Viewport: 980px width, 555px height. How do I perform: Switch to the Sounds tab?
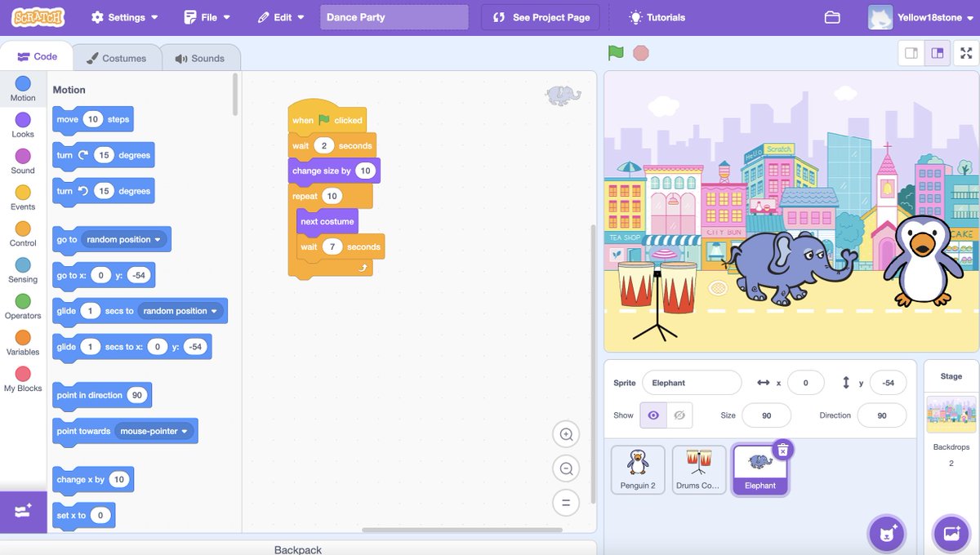point(199,58)
